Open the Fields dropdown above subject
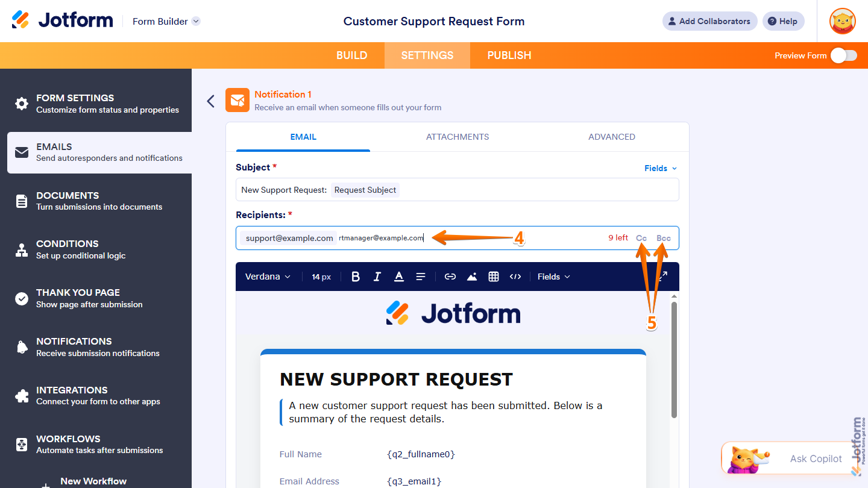 pyautogui.click(x=661, y=168)
